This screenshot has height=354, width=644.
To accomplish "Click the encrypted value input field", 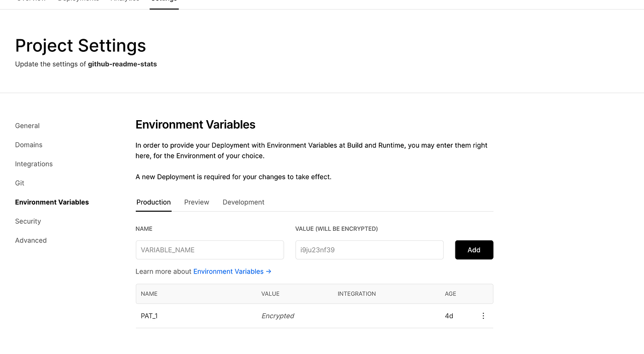I will coord(369,249).
